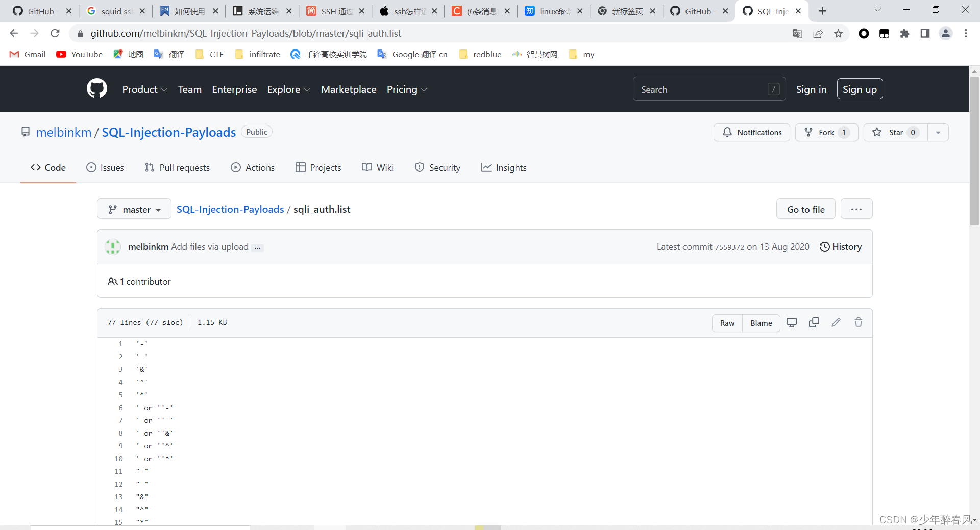The height and width of the screenshot is (530, 980).
Task: Switch to the squid ssl browser tab
Action: pyautogui.click(x=115, y=11)
